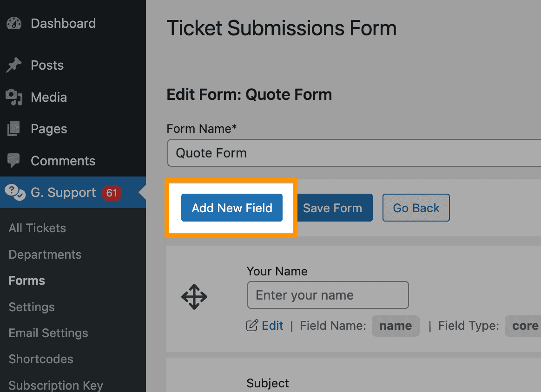
Task: Click the move handle for Your Name field
Action: (x=194, y=296)
